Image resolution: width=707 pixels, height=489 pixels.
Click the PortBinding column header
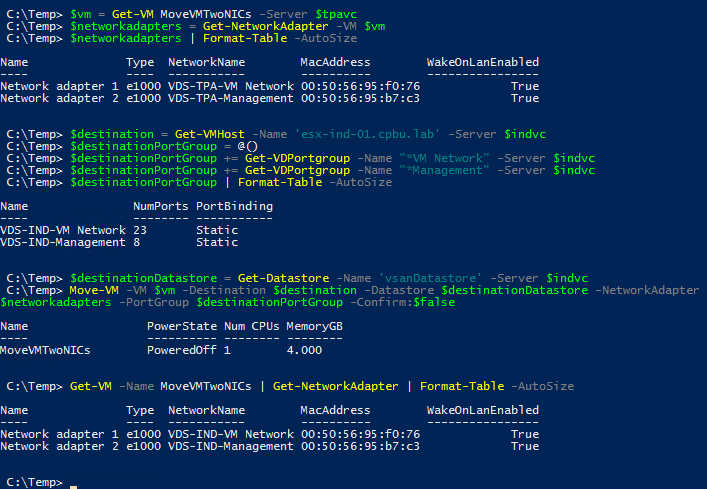click(234, 206)
